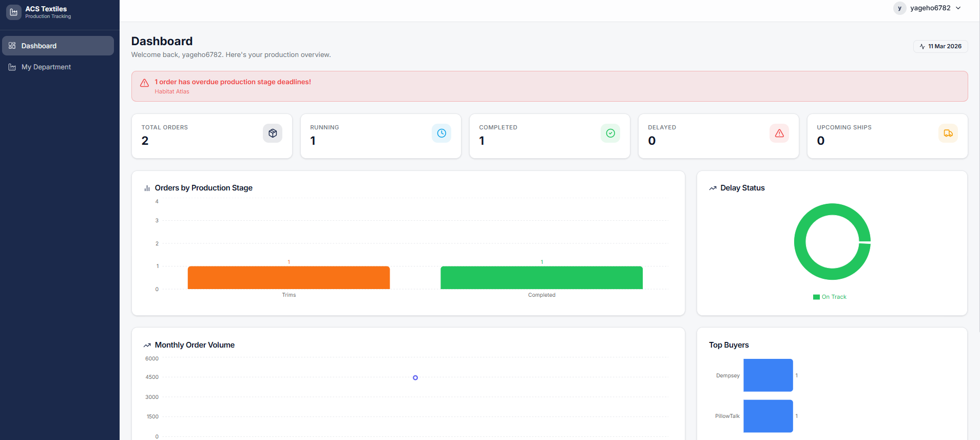
Task: Select the green donut ring in Delay Status
Action: click(x=800, y=242)
